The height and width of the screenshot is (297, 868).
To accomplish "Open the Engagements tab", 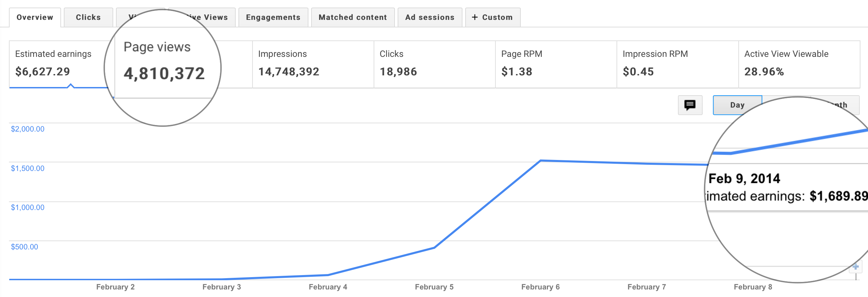I will (x=273, y=17).
